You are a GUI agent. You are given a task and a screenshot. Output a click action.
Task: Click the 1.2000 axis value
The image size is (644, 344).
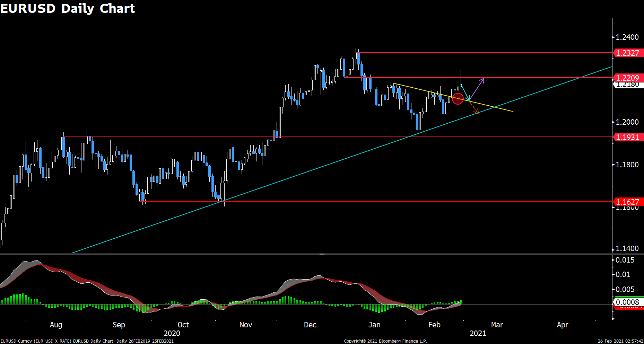point(627,122)
